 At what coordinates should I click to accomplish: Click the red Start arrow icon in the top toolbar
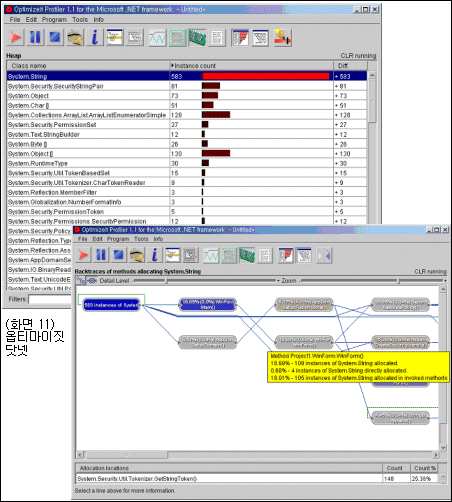point(15,37)
